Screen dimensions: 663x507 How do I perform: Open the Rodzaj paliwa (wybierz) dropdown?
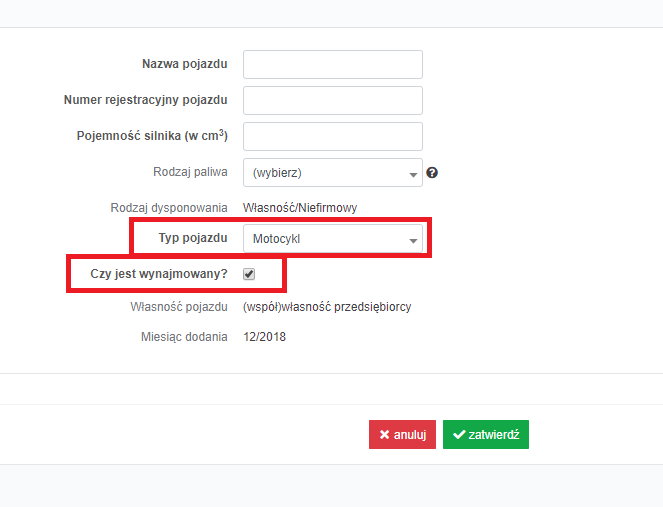(x=333, y=173)
